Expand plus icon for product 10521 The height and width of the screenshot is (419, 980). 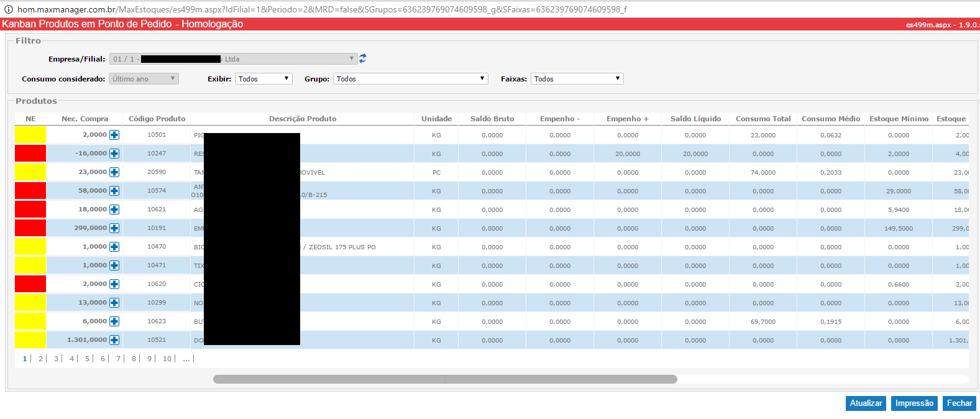114,340
